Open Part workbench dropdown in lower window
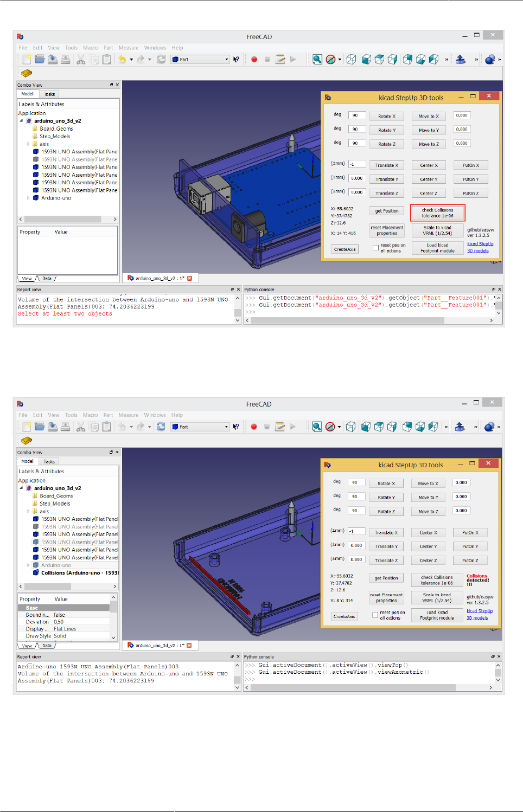The image size is (523, 812). (200, 427)
